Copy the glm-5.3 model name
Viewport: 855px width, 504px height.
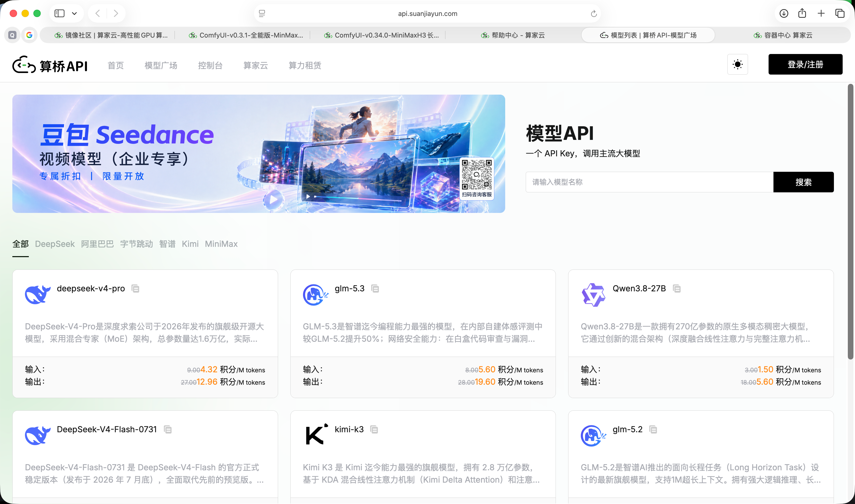pos(375,289)
